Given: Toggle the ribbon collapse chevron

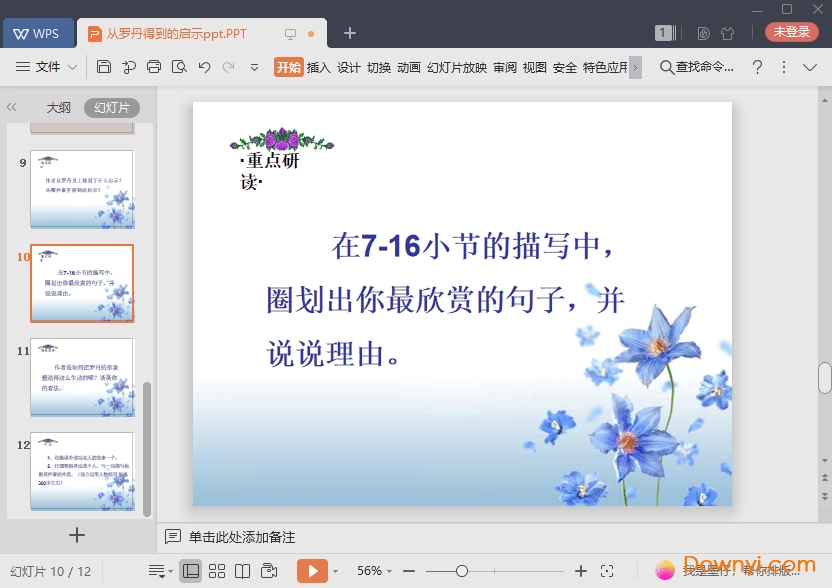Looking at the screenshot, I should (808, 67).
